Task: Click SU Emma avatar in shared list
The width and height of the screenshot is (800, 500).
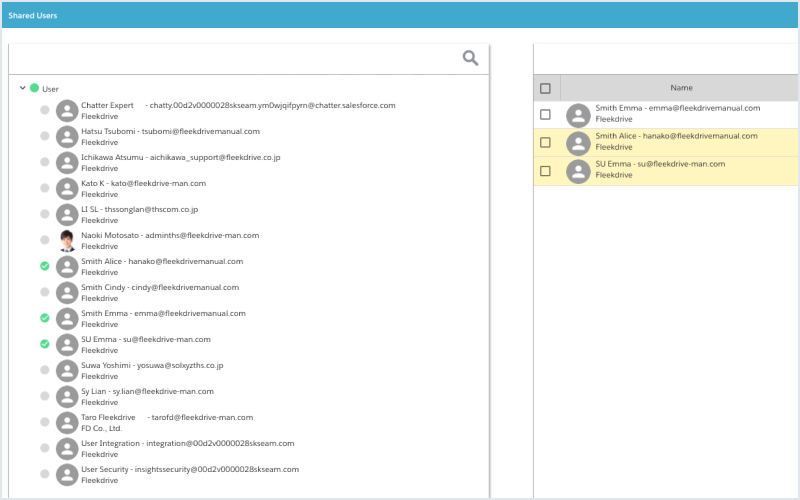Action: (578, 171)
